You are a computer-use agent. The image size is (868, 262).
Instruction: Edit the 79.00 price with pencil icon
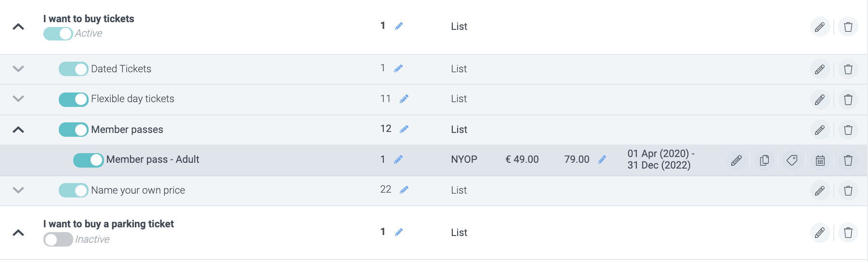602,159
